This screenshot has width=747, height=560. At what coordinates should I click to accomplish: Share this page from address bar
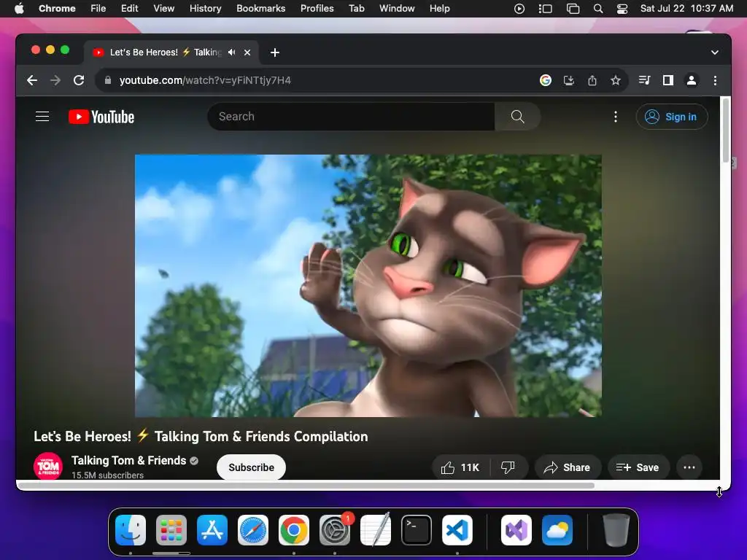pyautogui.click(x=592, y=80)
